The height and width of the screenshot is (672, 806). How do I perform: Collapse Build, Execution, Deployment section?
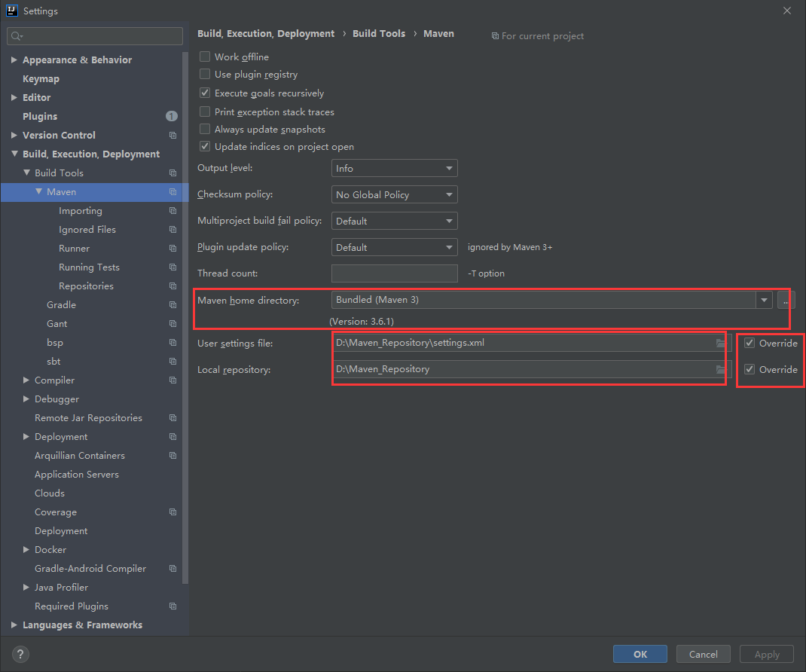14,154
